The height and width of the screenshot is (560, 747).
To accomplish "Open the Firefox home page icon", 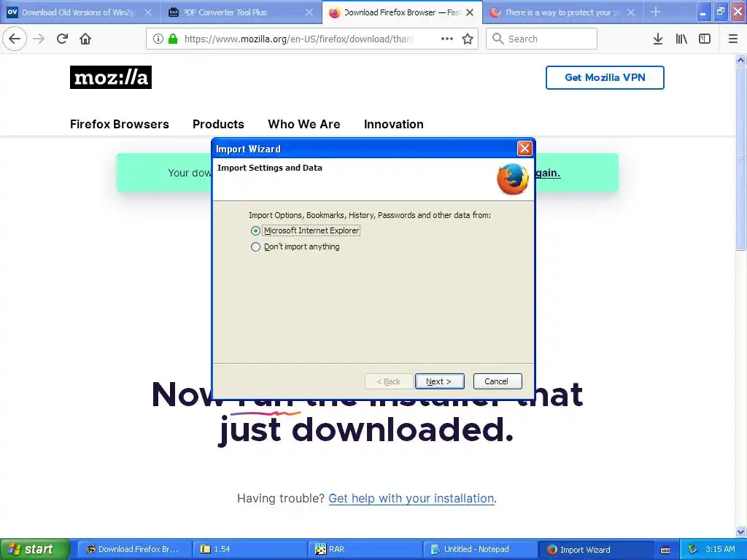I will [85, 39].
